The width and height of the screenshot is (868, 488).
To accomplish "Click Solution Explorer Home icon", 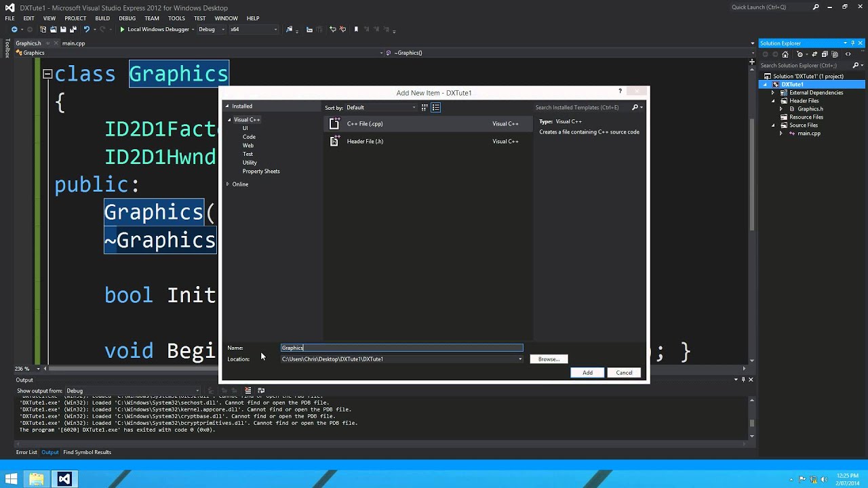I will pos(785,54).
